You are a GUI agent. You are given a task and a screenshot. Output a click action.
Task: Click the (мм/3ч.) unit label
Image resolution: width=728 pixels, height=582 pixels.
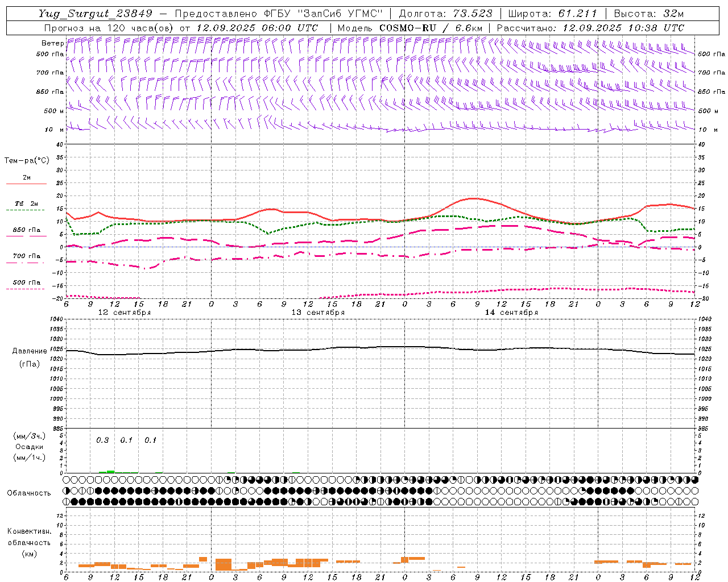click(29, 436)
